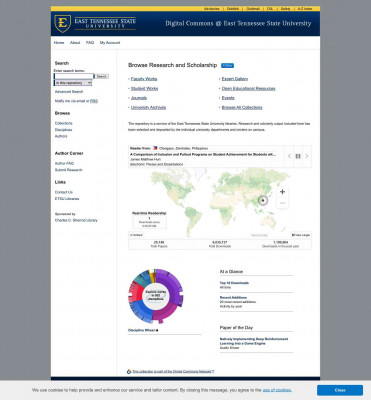The image size is (371, 400).
Task: Open D2L link in top bar
Action: (x=270, y=9)
